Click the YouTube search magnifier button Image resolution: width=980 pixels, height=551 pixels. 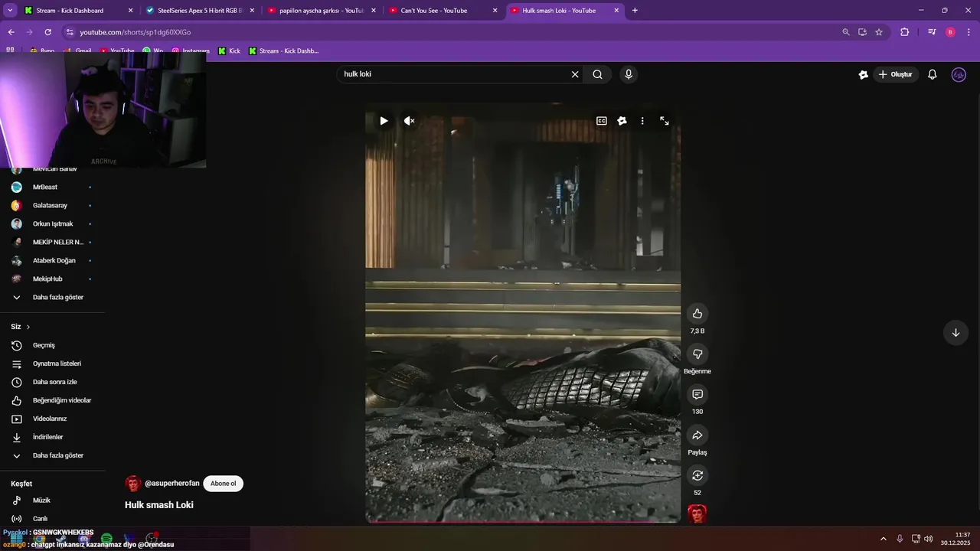pyautogui.click(x=597, y=74)
